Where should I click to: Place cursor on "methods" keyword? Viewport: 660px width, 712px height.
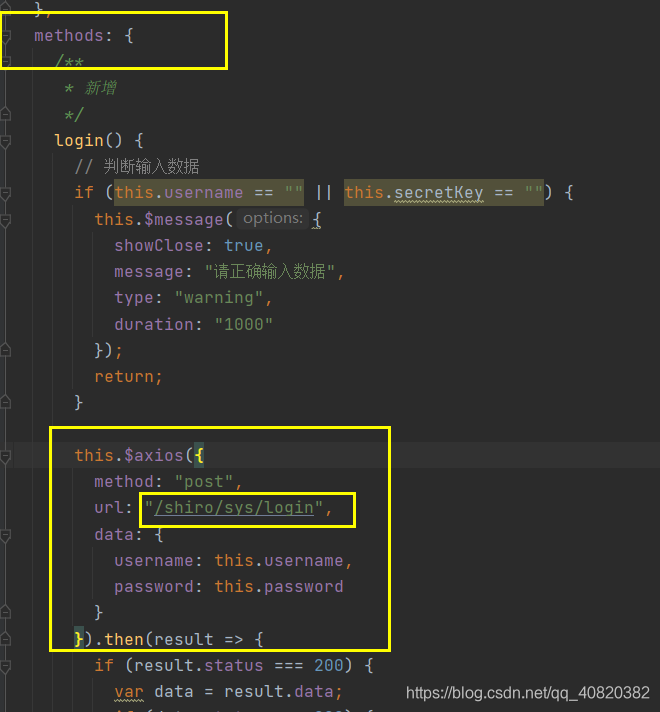click(x=69, y=35)
